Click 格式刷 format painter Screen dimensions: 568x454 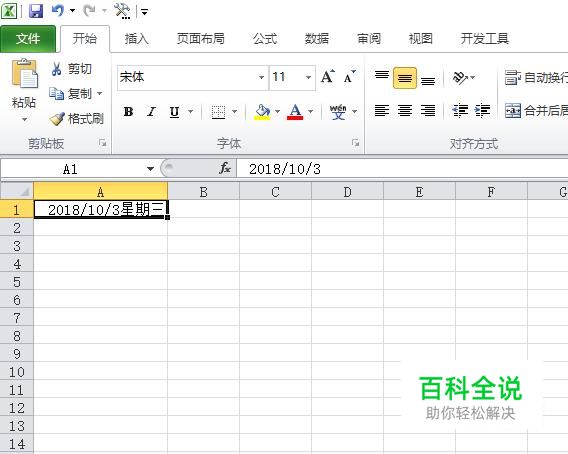click(77, 118)
